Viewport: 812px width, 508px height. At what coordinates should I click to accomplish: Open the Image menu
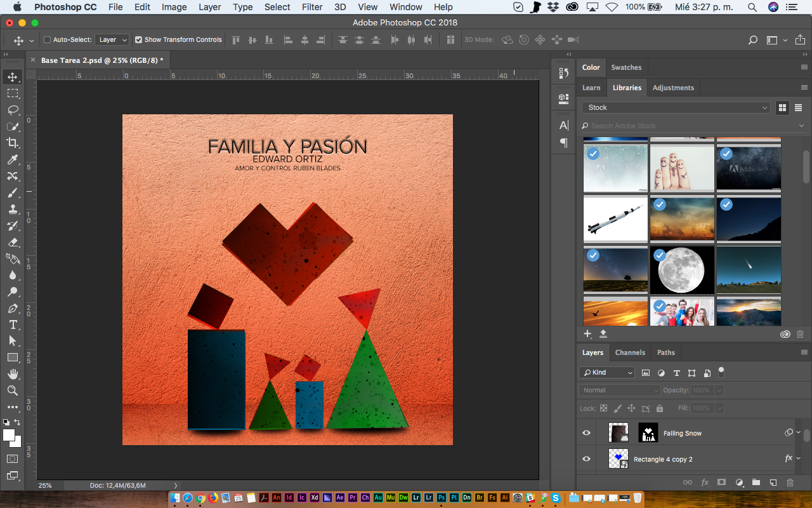(x=174, y=7)
